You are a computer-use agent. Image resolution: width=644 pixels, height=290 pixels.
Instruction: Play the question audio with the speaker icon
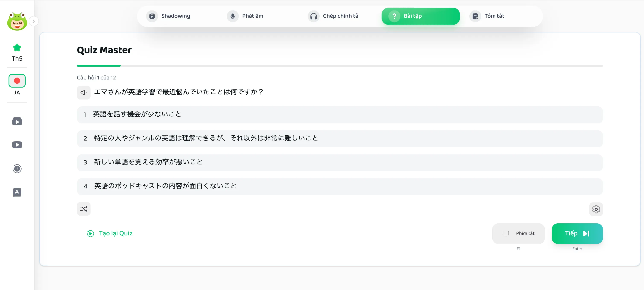tap(83, 93)
